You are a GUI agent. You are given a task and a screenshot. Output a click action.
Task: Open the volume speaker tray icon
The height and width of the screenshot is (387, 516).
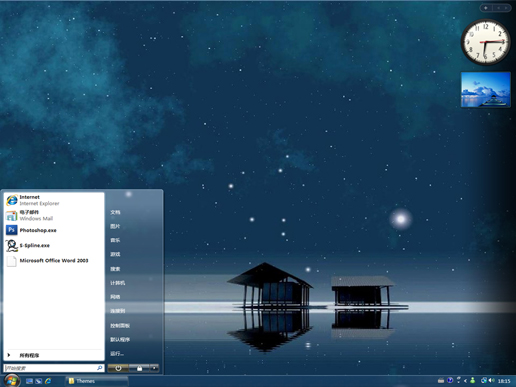(491, 380)
